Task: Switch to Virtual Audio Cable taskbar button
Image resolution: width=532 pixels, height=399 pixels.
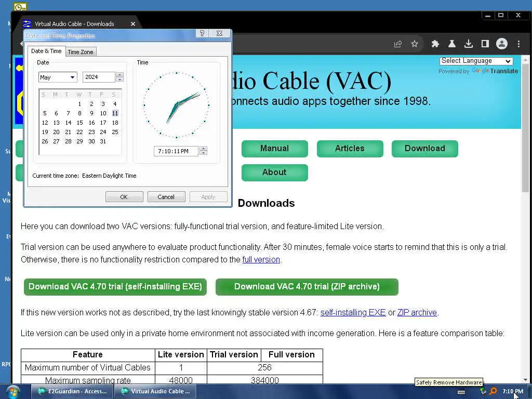Action: (x=155, y=391)
